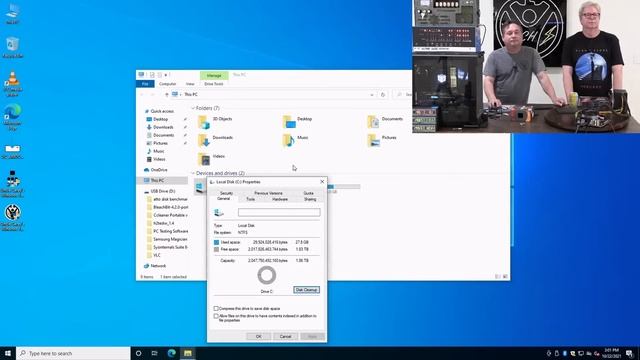Click the Windows taskbar search box
This screenshot has width=640, height=360.
[x=73, y=353]
